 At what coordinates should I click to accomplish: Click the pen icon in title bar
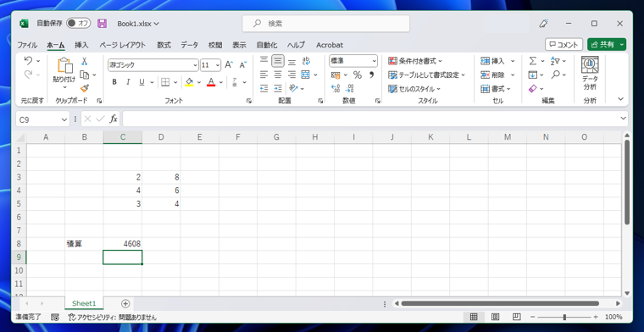(543, 24)
